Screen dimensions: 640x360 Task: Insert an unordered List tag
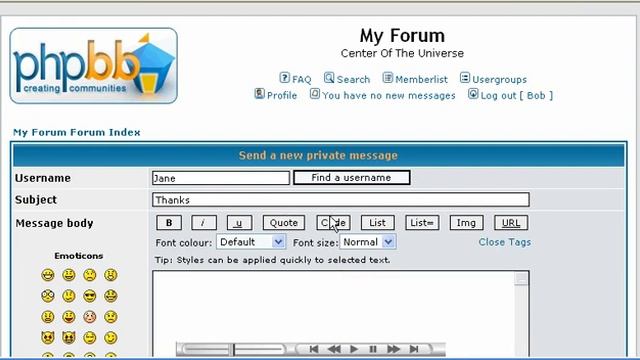[378, 223]
